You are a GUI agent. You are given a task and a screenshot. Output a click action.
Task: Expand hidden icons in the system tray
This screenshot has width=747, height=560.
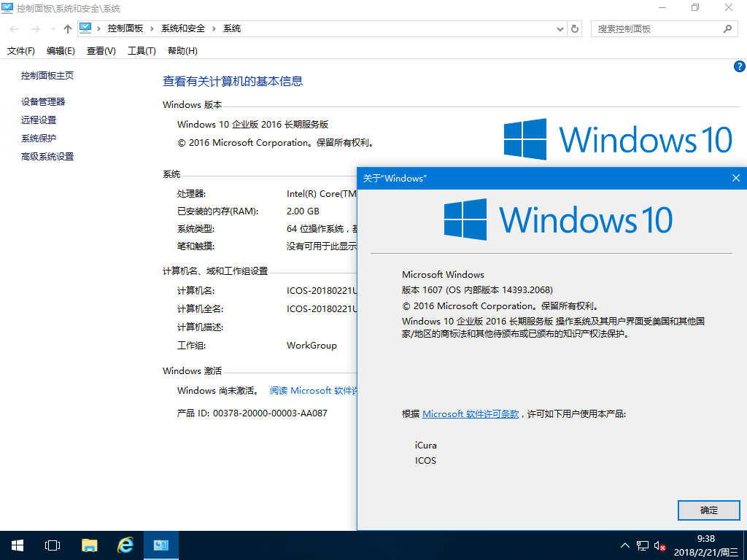pos(625,545)
